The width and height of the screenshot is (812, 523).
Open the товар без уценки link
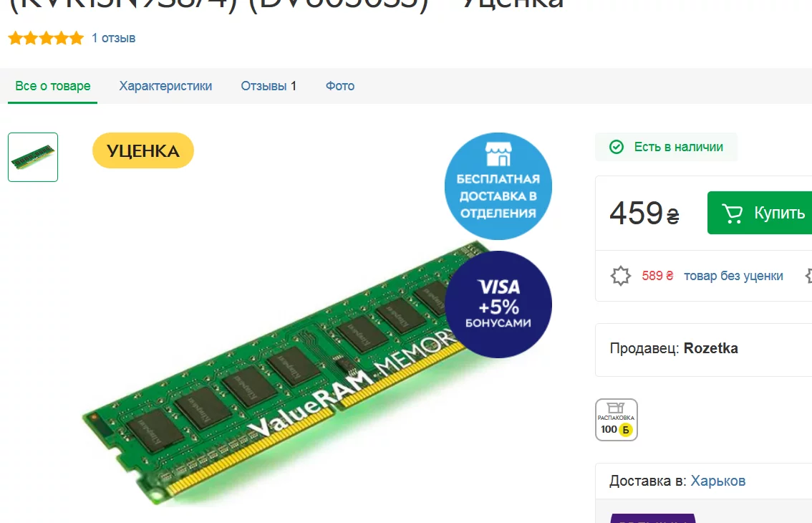pyautogui.click(x=733, y=276)
